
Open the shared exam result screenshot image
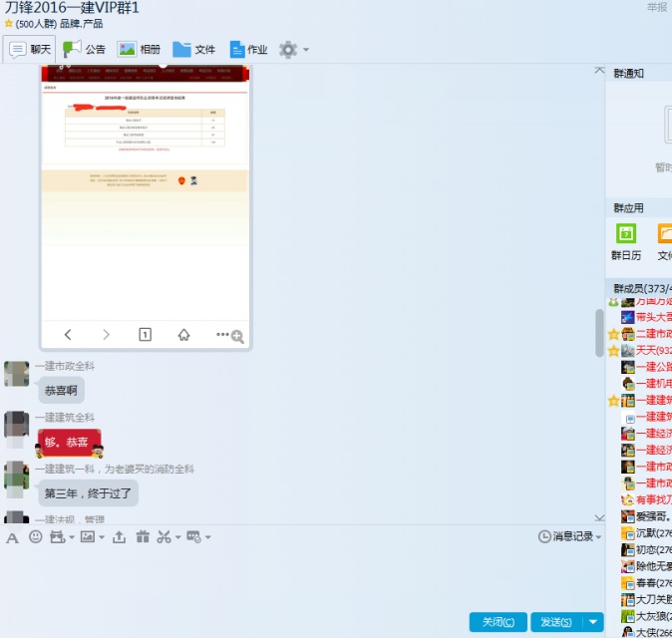tap(146, 207)
